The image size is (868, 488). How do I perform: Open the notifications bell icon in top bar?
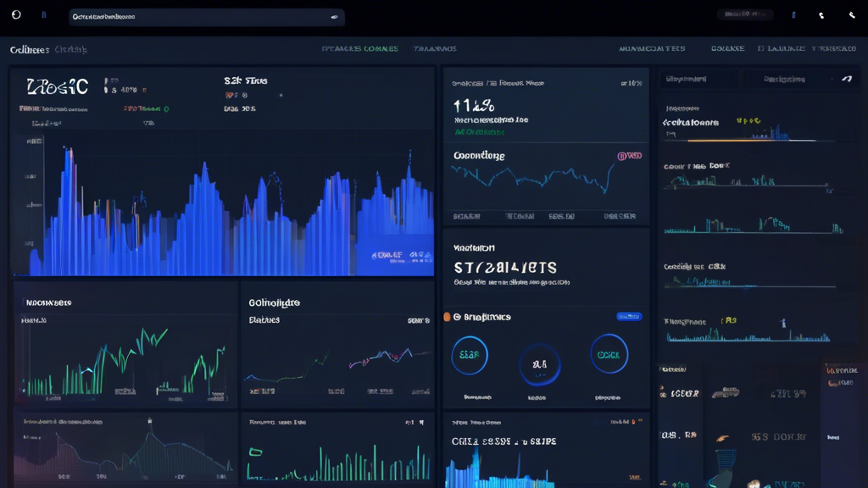[820, 14]
